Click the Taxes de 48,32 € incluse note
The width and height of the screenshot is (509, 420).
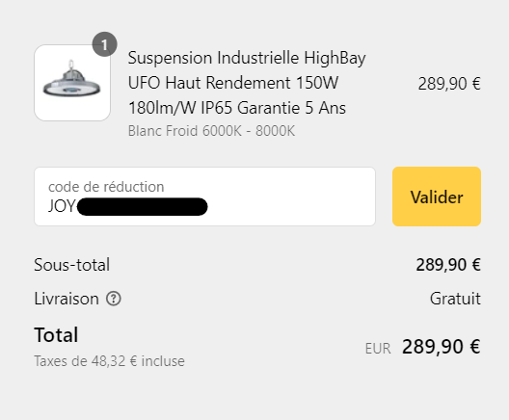coord(109,361)
